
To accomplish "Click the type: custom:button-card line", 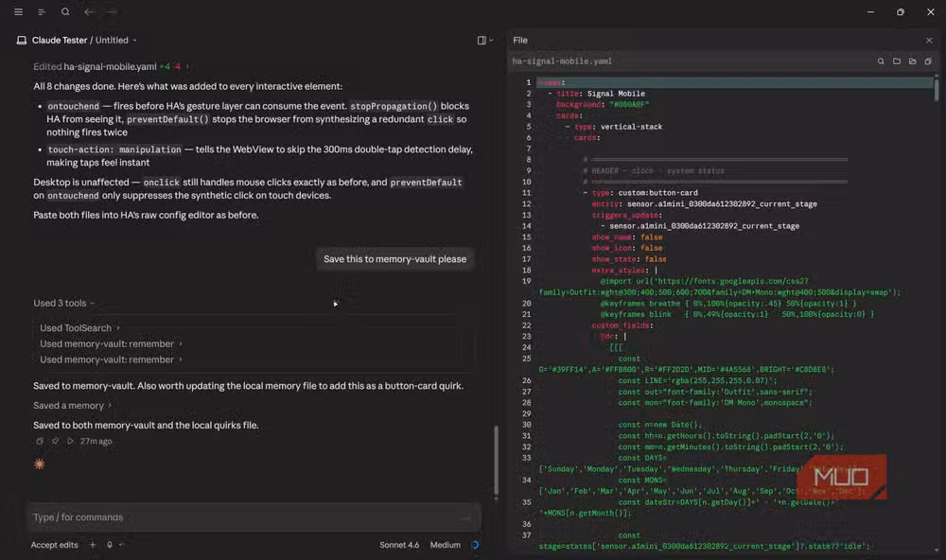I will pos(644,193).
